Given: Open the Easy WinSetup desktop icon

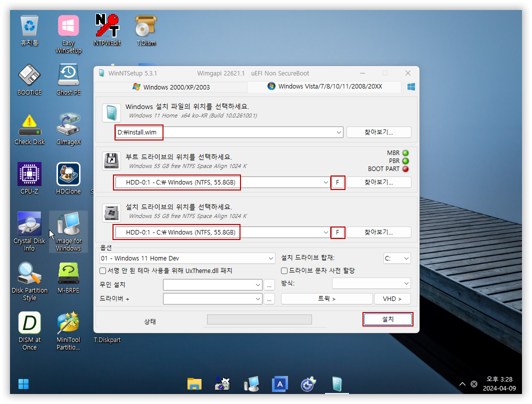Looking at the screenshot, I should coord(68,34).
